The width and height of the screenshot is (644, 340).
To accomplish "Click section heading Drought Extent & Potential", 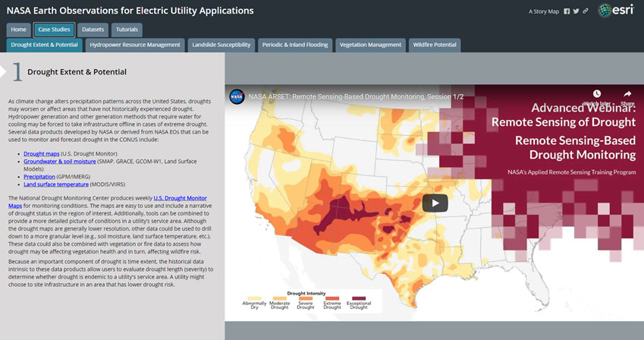I will 77,72.
